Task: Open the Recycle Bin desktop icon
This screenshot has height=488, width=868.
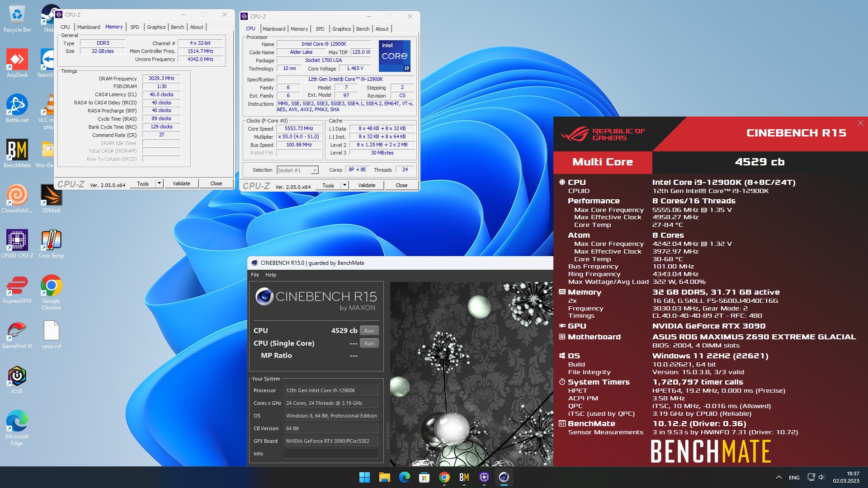Action: pos(17,19)
